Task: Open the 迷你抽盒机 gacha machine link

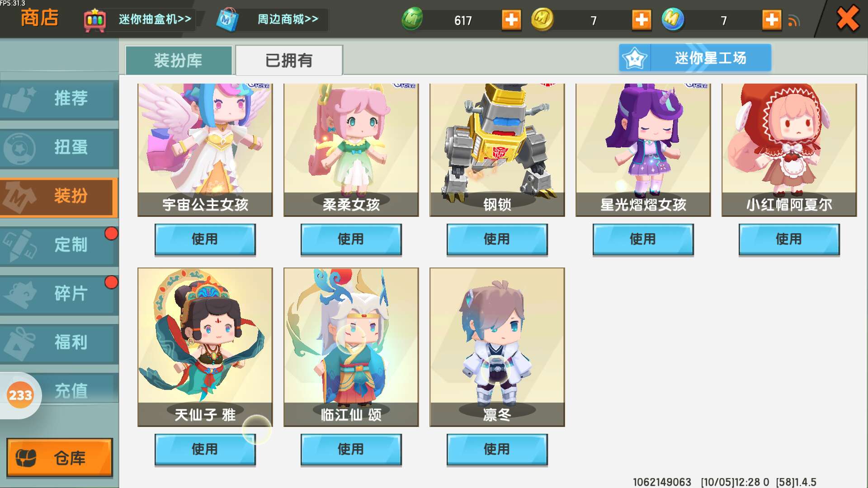Action: coord(139,20)
